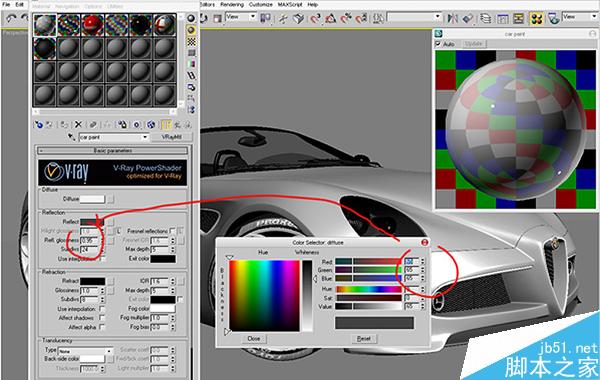Select the red sphere material slot
Screen dimensions: 600x380
[92, 25]
